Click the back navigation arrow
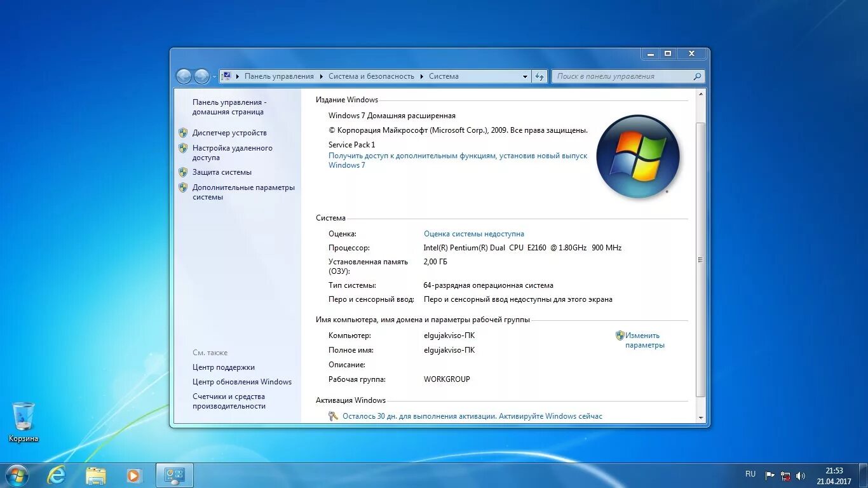Image resolution: width=868 pixels, height=488 pixels. pyautogui.click(x=184, y=76)
